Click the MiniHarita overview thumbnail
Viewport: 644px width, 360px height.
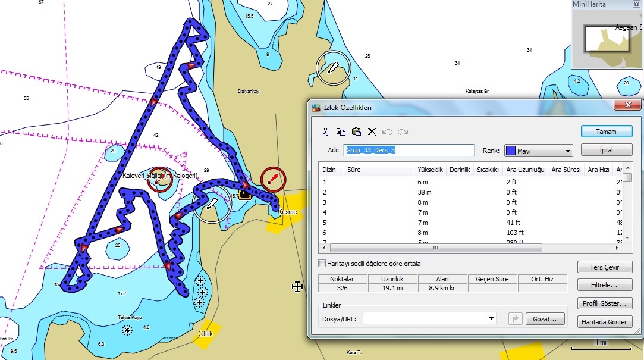(x=607, y=39)
